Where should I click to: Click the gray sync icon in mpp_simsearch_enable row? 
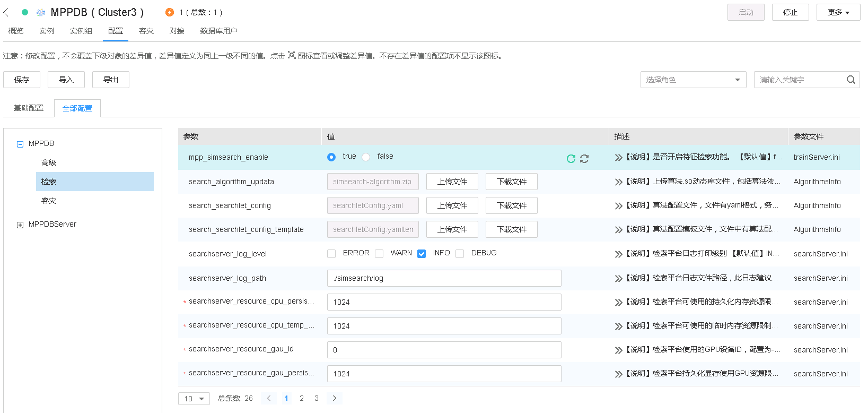[x=584, y=159]
